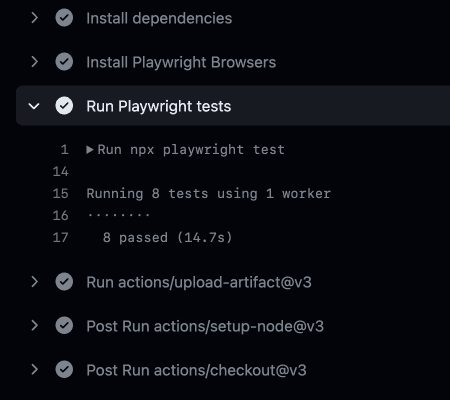Click success check icon for upload-artifact step

click(64, 282)
